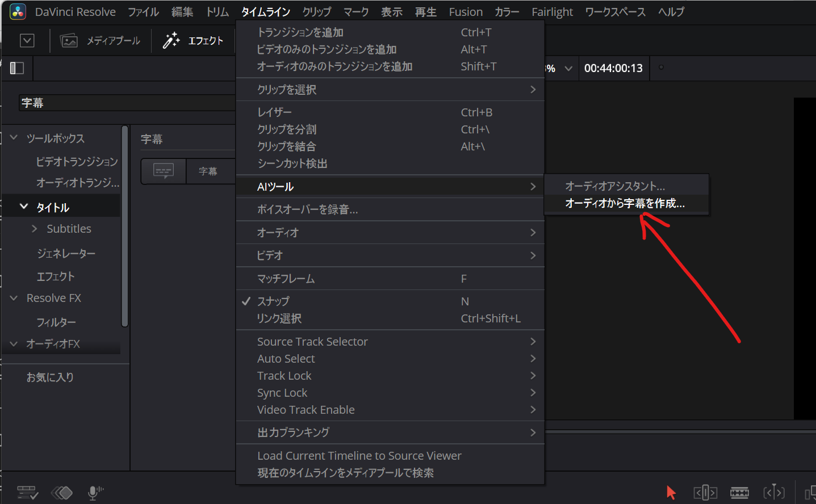Image resolution: width=816 pixels, height=504 pixels.
Task: Toggle the Effects magic wand panel
Action: 193,41
